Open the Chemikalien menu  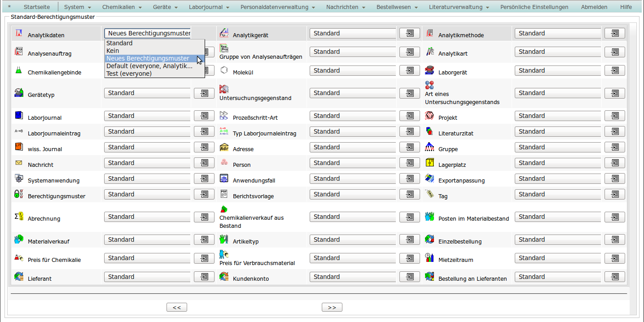point(122,7)
